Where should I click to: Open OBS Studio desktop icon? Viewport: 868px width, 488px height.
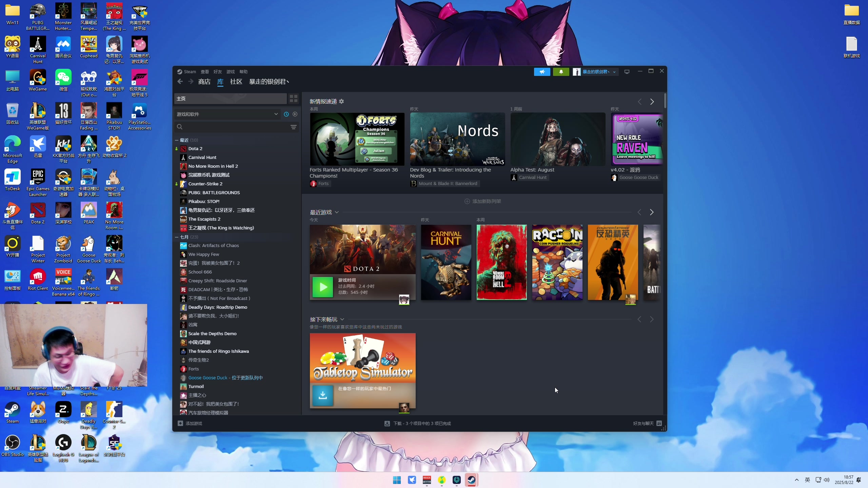(13, 446)
